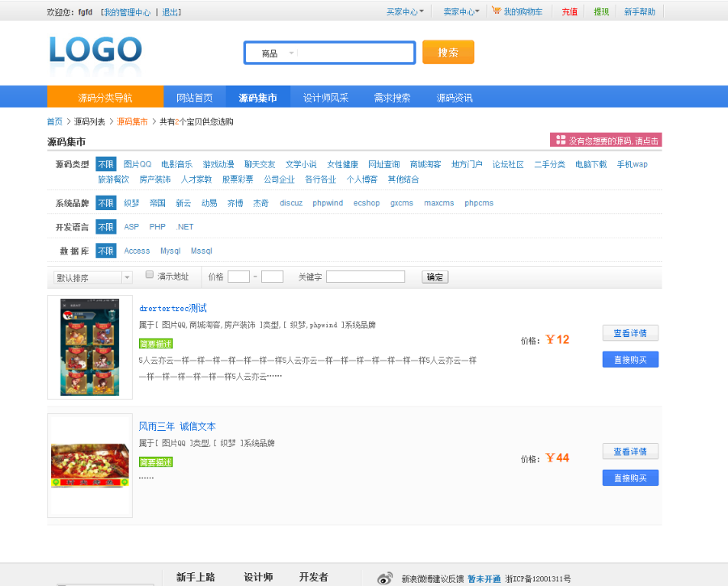Image resolution: width=728 pixels, height=586 pixels.
Task: Select 不限 for 源码类型
Action: click(106, 164)
